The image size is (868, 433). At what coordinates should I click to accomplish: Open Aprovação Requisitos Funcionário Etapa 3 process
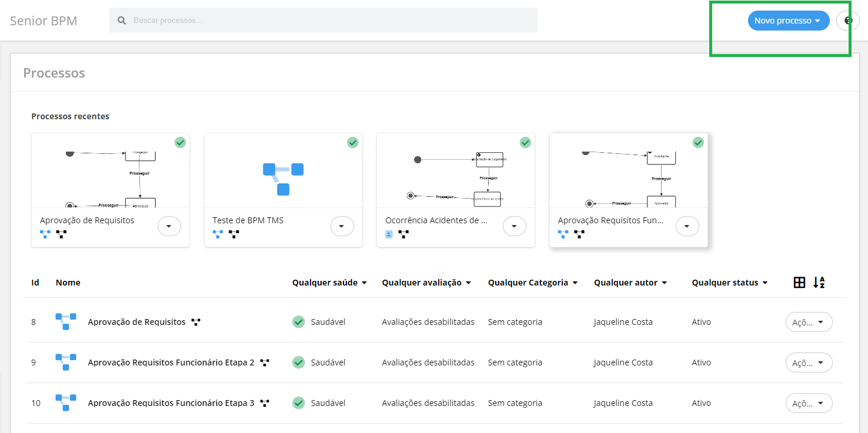tap(171, 403)
